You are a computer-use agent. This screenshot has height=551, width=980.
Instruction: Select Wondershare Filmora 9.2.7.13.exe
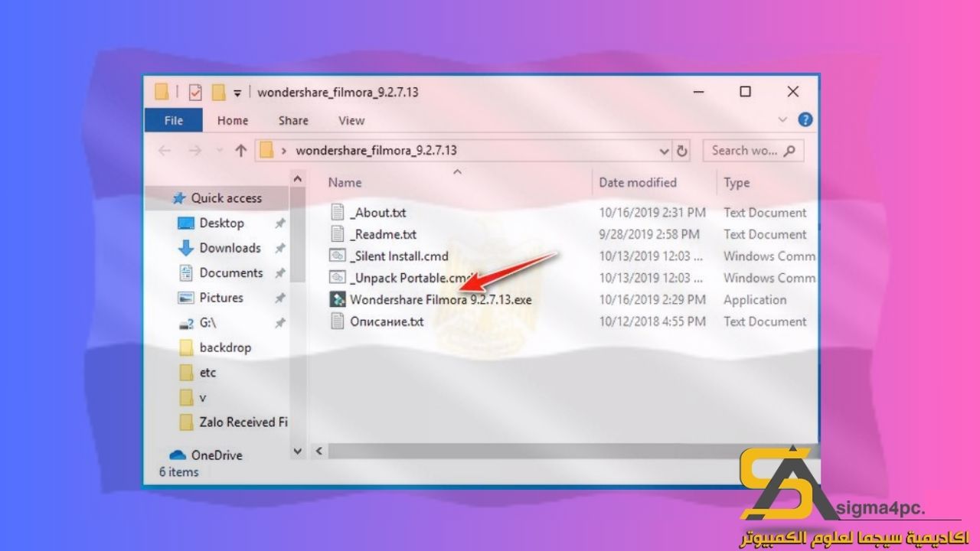(x=440, y=300)
